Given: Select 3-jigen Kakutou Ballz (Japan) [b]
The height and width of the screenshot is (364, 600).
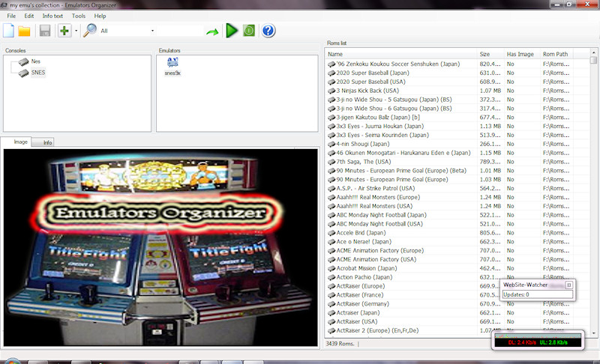Looking at the screenshot, I should (378, 118).
